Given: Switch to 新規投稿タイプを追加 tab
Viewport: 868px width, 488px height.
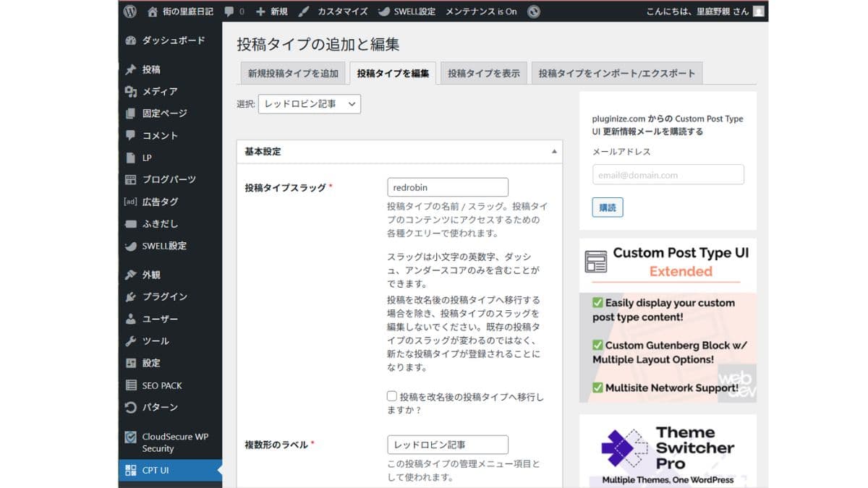Looking at the screenshot, I should [x=293, y=73].
